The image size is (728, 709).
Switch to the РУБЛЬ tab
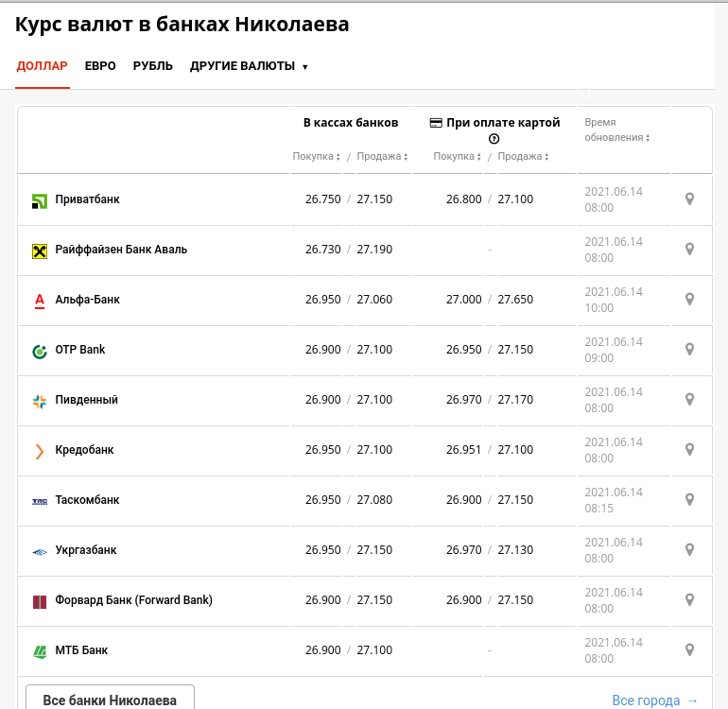point(153,66)
